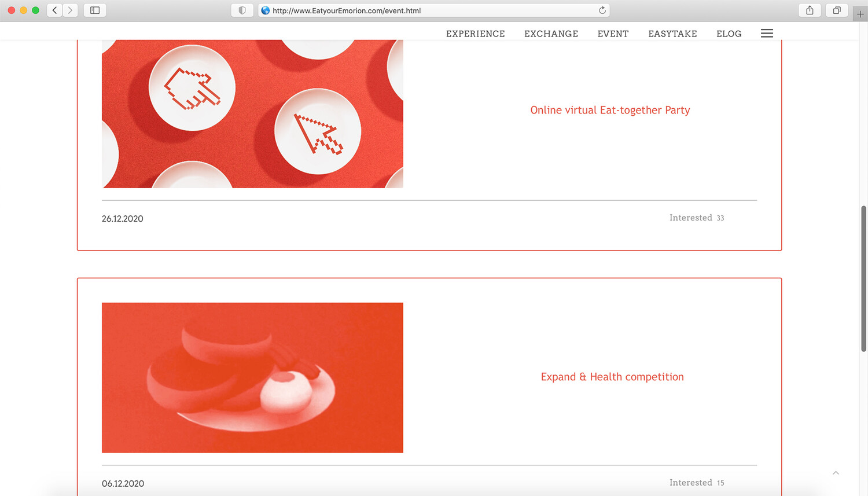Open the hamburger menu icon
This screenshot has height=496, width=868.
click(767, 34)
